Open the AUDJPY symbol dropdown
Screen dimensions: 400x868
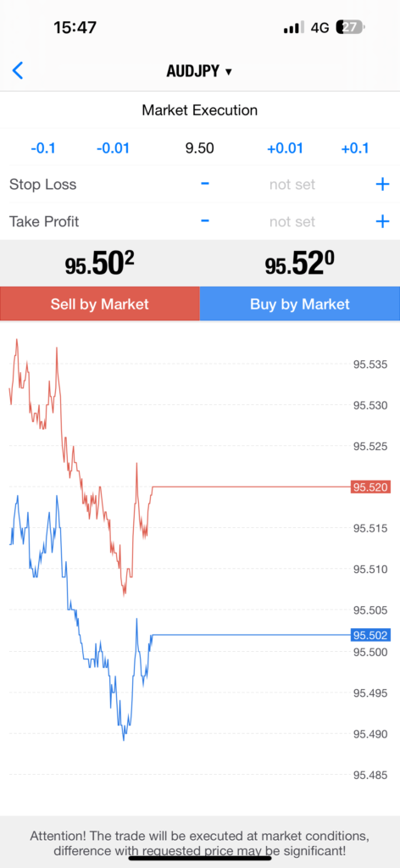[199, 71]
